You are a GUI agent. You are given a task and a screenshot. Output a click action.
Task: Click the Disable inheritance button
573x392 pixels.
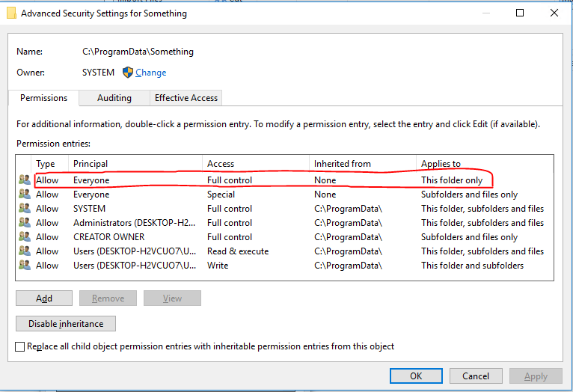(x=65, y=324)
